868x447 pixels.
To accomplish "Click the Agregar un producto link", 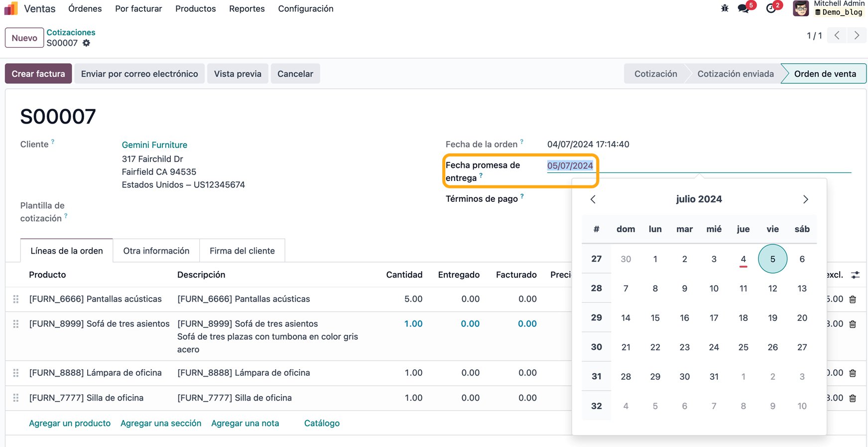I will coord(70,423).
